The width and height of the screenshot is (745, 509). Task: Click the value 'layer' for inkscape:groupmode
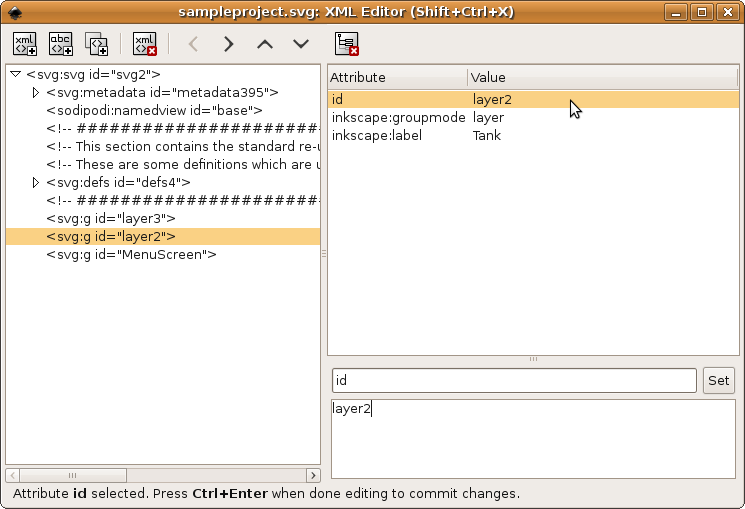tap(488, 117)
